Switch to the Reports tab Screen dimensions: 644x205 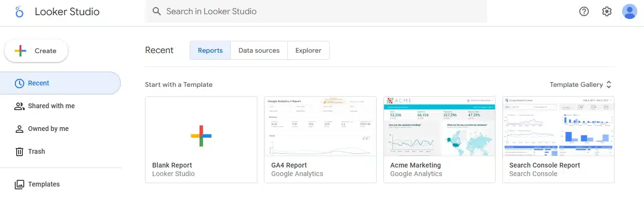210,50
